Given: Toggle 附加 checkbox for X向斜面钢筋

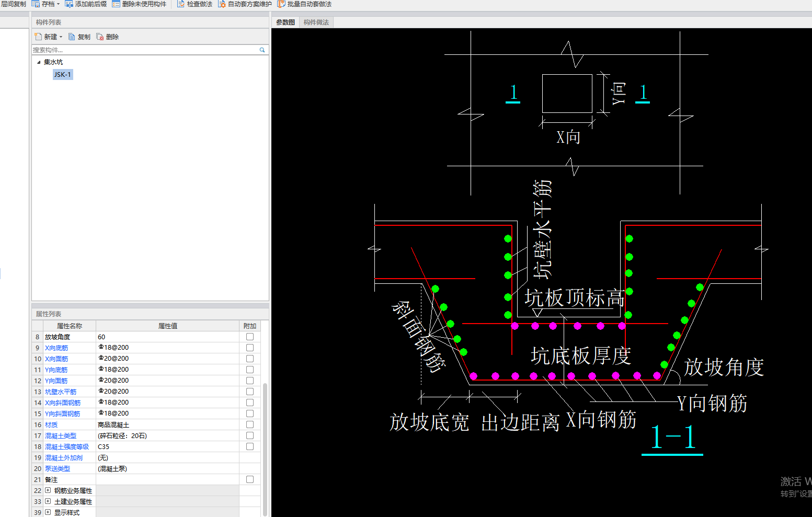Looking at the screenshot, I should tap(250, 403).
